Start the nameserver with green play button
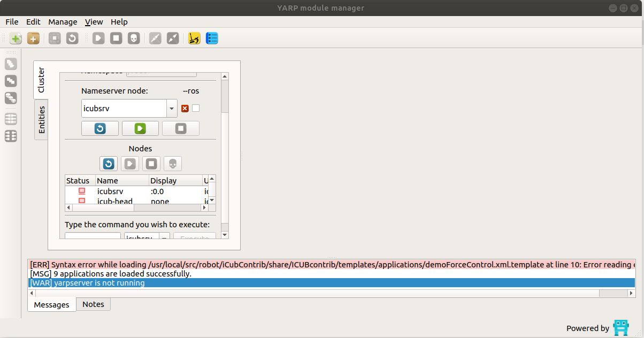The width and height of the screenshot is (644, 338). point(140,128)
